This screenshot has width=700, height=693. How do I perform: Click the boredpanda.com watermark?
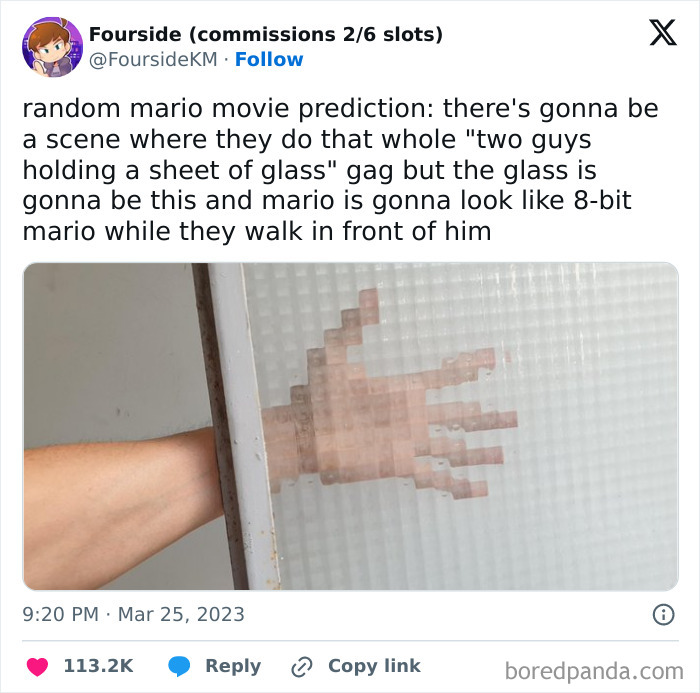[x=594, y=671]
